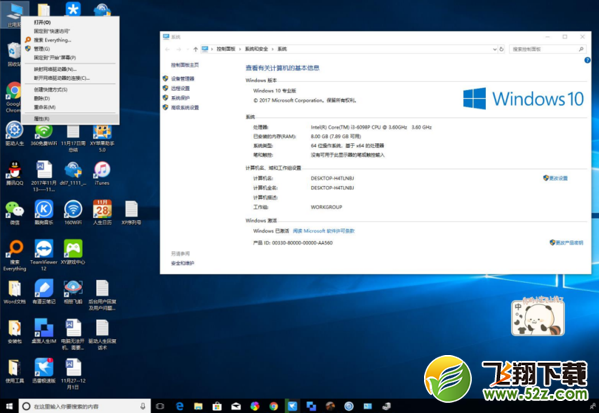Screen dimensions: 599x413
Task: Click the microphone icon in taskbar search
Action: [143, 406]
